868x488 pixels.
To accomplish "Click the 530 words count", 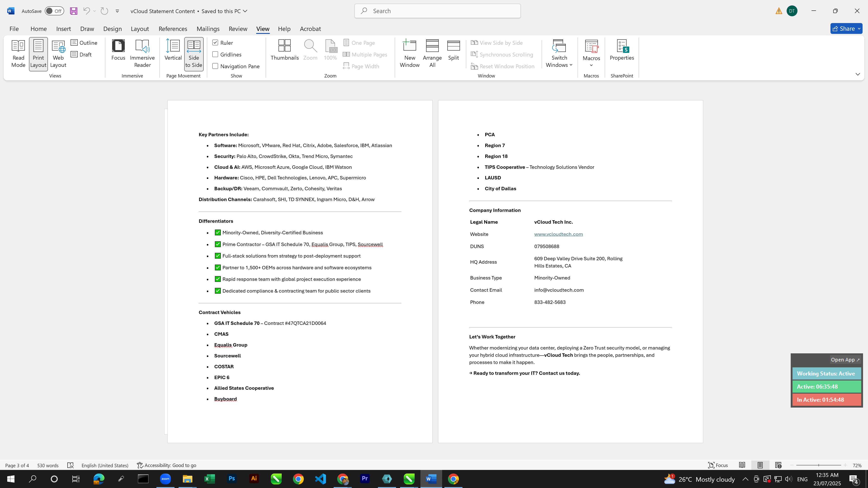I will tap(48, 465).
